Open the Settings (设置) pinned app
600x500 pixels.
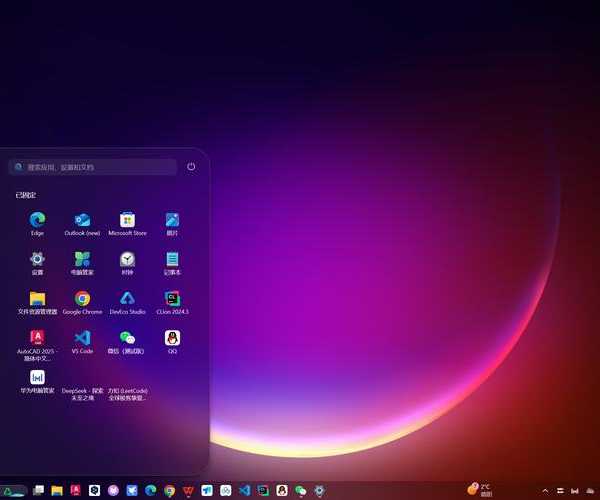tap(37, 263)
